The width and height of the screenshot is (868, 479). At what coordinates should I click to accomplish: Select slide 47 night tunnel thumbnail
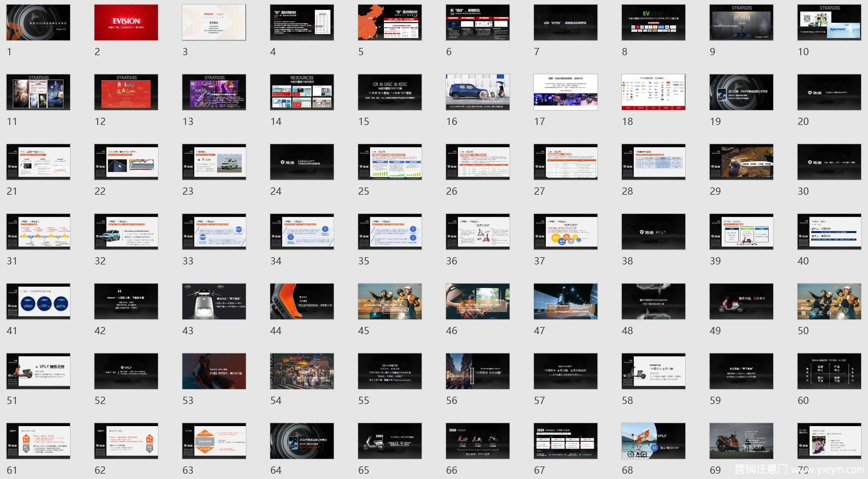[566, 302]
